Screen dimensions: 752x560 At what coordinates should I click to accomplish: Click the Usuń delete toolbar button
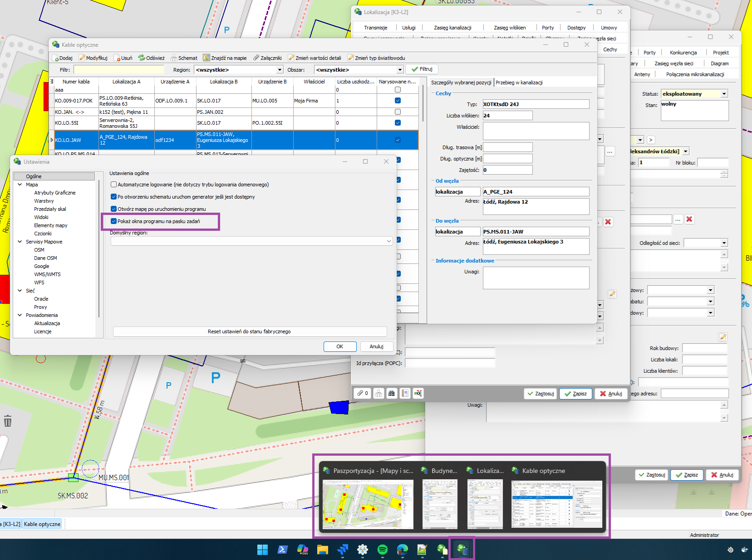(x=123, y=58)
